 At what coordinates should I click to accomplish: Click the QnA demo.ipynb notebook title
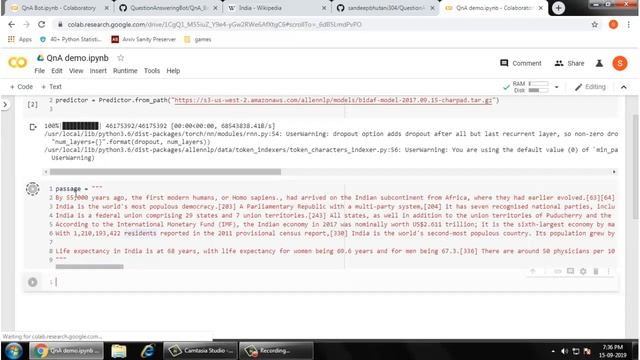[x=78, y=58]
